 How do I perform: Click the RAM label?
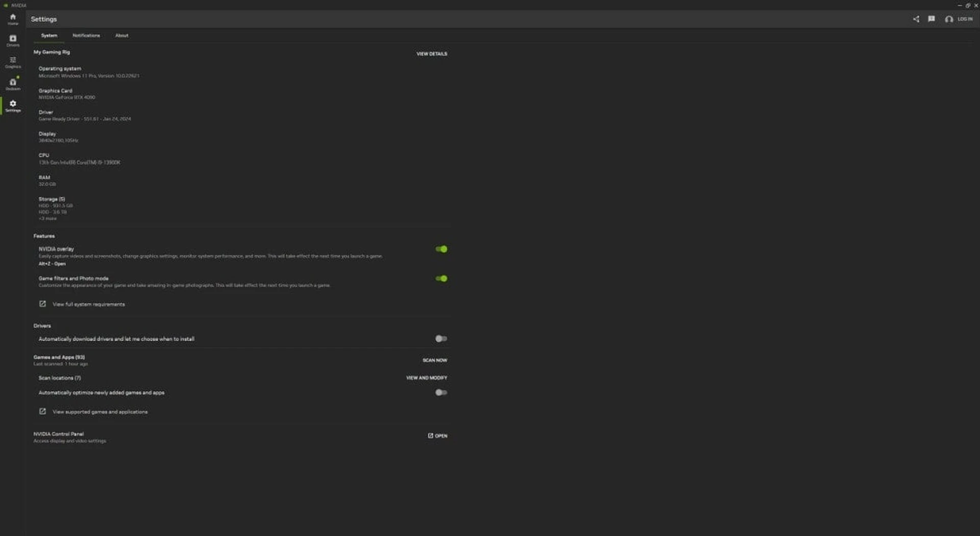pyautogui.click(x=44, y=178)
